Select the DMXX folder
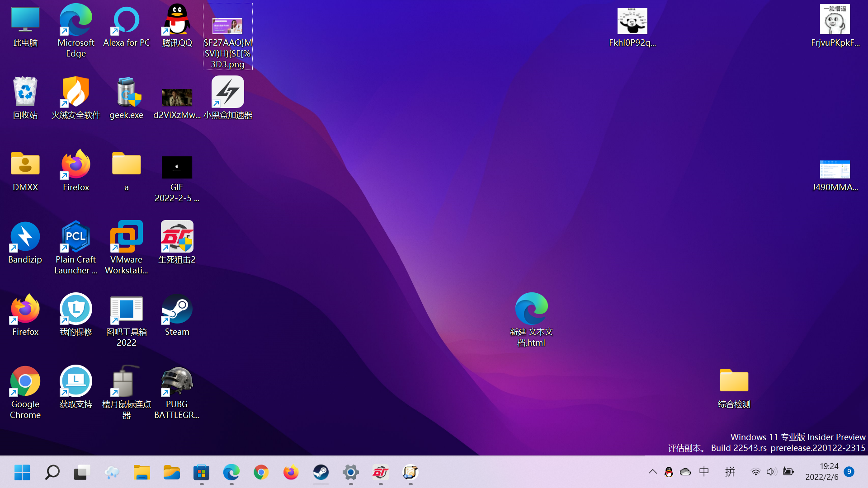 coord(25,171)
